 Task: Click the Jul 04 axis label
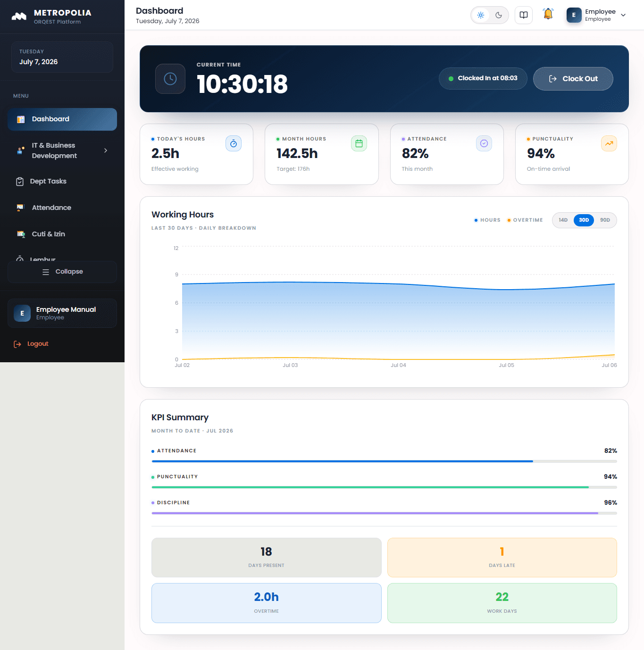point(398,366)
